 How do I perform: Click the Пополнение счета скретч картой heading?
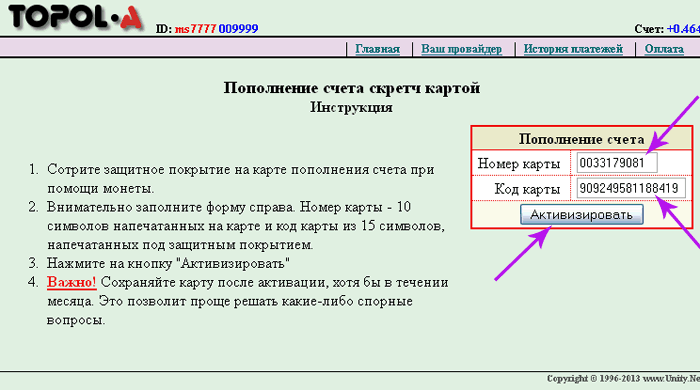(352, 87)
